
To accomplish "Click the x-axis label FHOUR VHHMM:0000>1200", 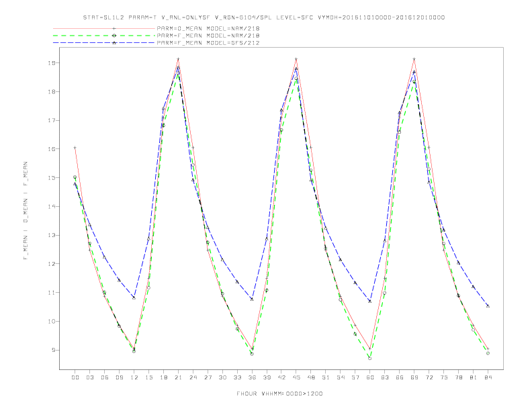I will click(x=279, y=394).
